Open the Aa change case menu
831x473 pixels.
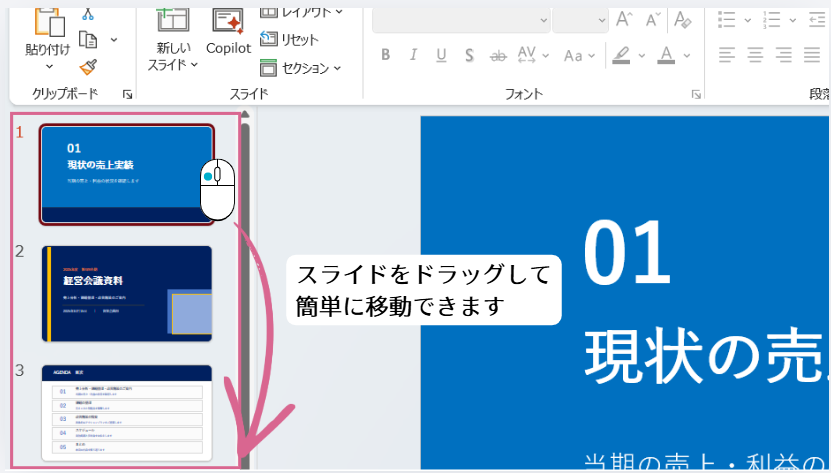tap(579, 55)
